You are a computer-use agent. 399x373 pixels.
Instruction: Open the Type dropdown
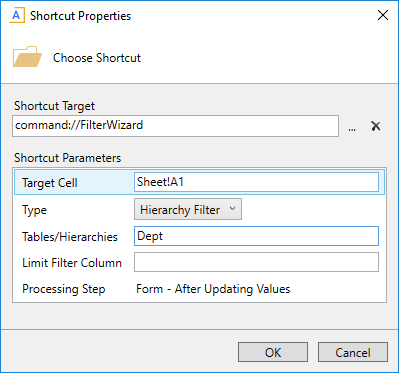188,209
